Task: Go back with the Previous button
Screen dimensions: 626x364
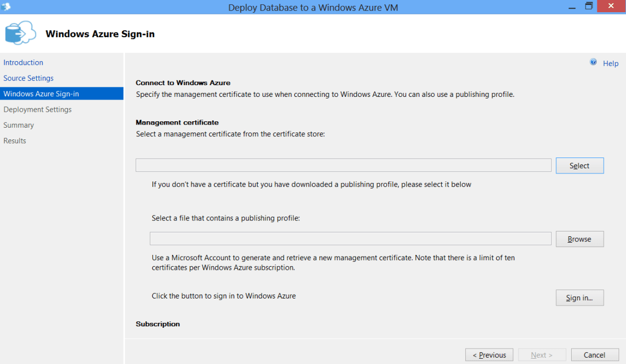Action: (x=489, y=355)
